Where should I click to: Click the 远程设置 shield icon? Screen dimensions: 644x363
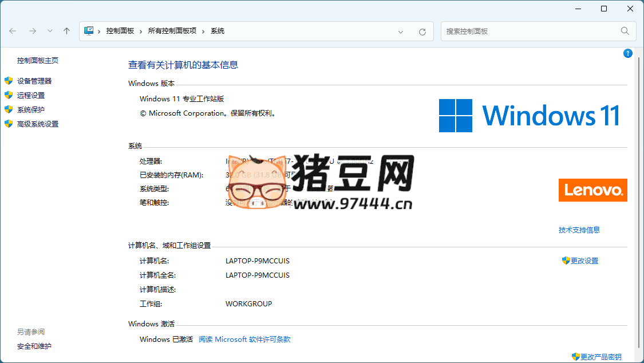(8, 95)
